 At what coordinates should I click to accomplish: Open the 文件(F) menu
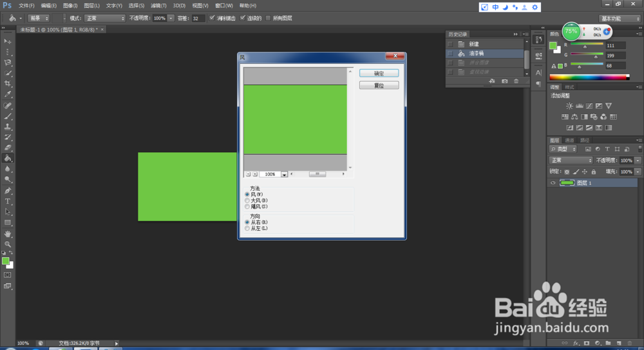tap(26, 6)
